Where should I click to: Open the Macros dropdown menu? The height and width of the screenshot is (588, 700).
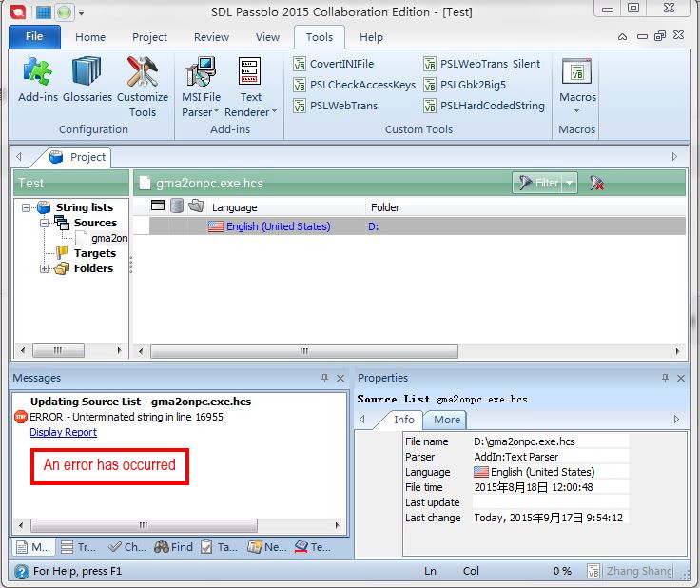(x=577, y=110)
